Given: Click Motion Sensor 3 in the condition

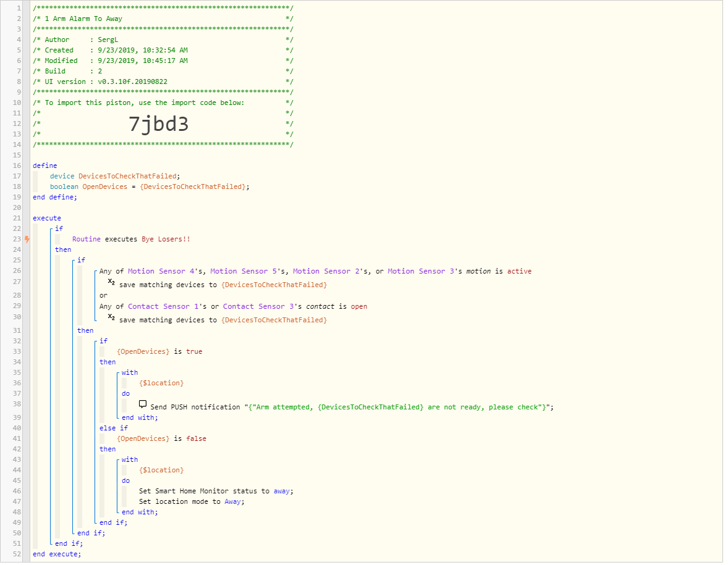Looking at the screenshot, I should pyautogui.click(x=421, y=272).
